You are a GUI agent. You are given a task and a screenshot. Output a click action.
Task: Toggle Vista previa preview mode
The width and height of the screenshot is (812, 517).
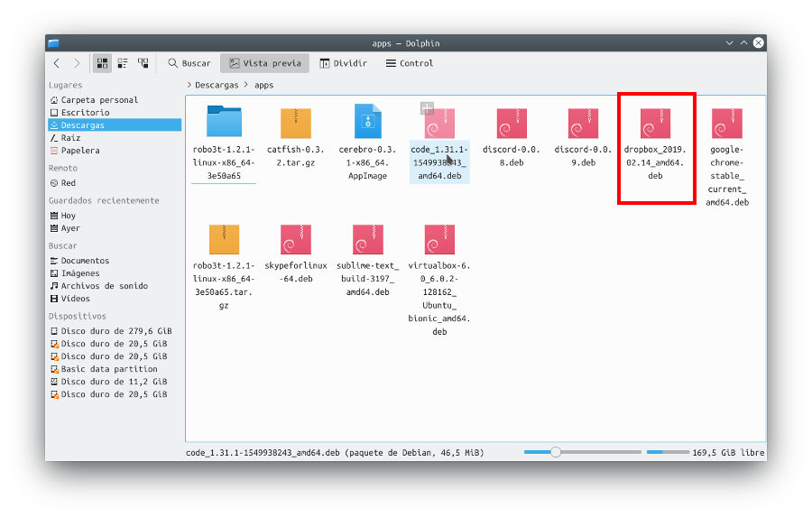(264, 63)
